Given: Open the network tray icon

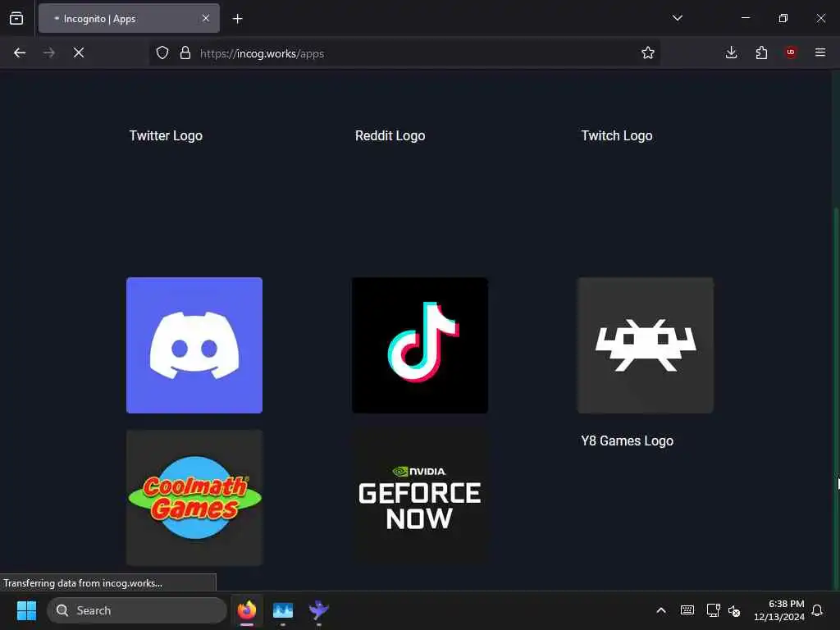Looking at the screenshot, I should click(x=713, y=610).
